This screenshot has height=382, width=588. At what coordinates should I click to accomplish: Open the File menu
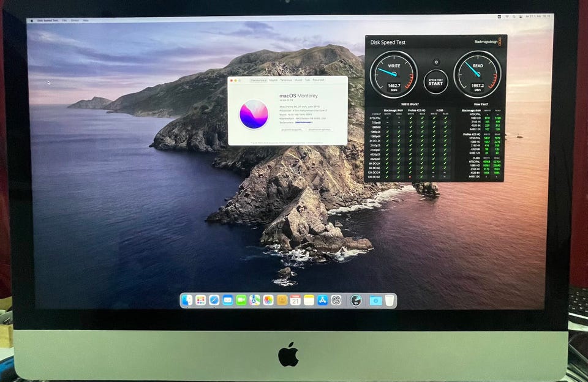pyautogui.click(x=64, y=21)
